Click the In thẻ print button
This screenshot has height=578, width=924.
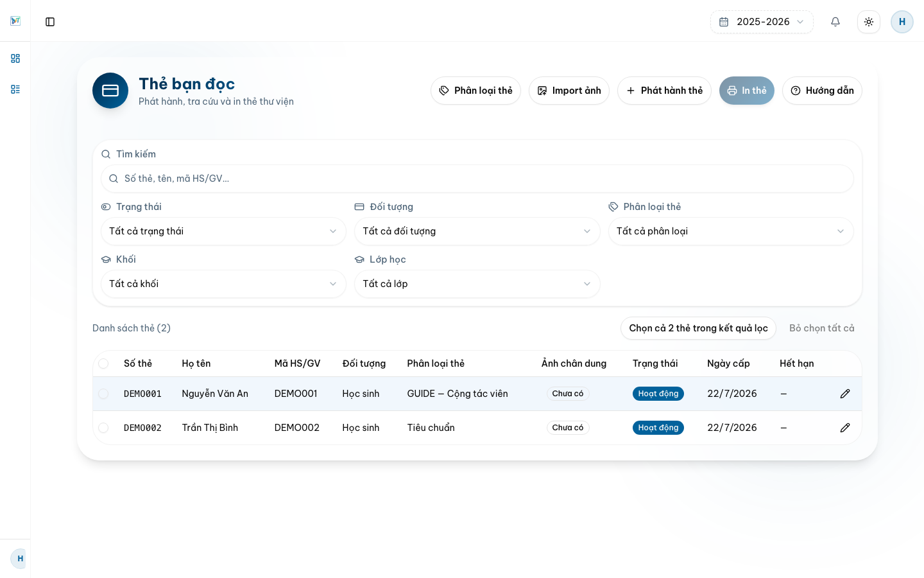point(747,91)
